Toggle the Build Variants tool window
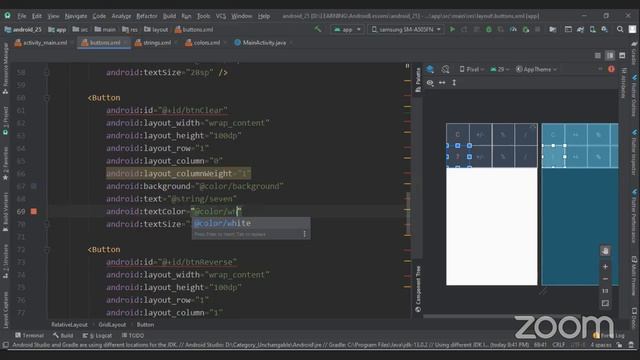 [x=5, y=212]
